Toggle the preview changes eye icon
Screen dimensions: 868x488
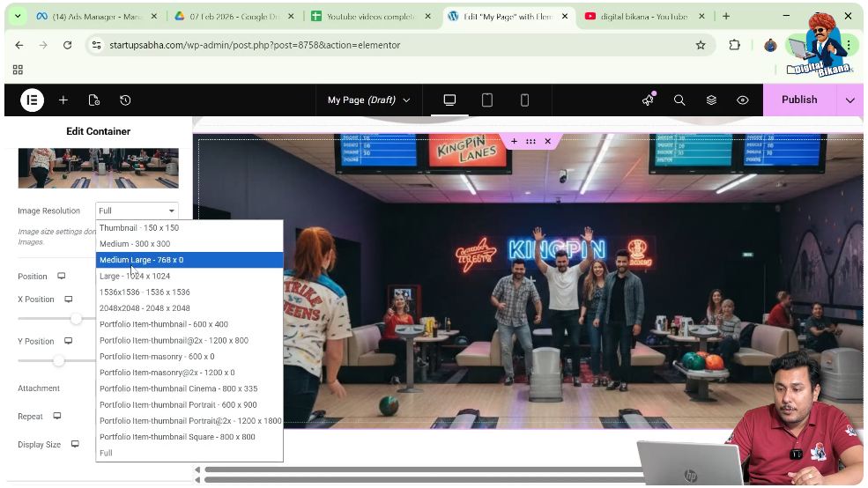click(x=743, y=100)
